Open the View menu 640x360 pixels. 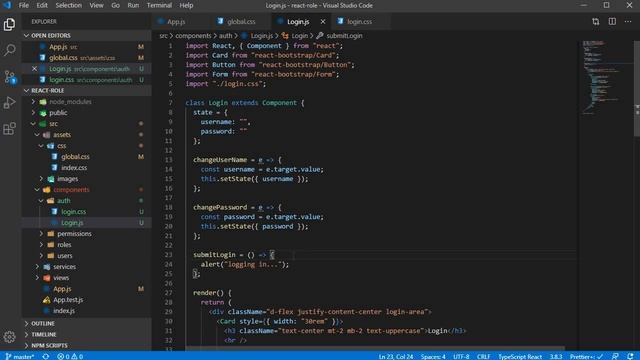[96, 5]
